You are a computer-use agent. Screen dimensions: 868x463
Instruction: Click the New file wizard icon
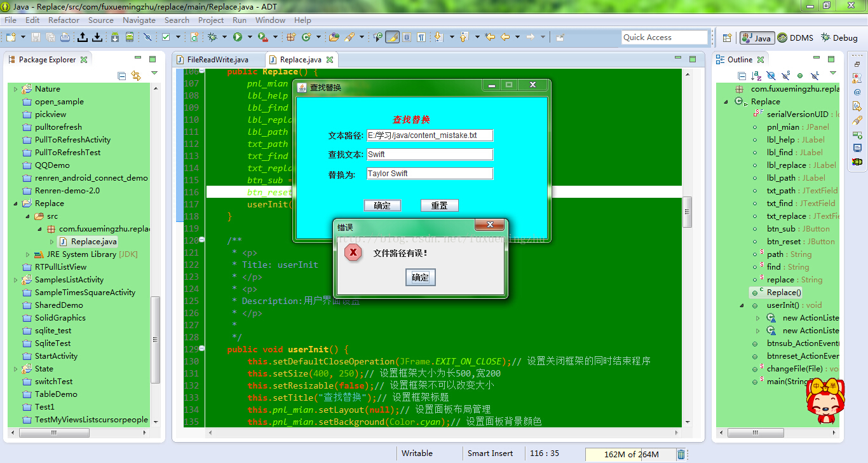point(11,37)
